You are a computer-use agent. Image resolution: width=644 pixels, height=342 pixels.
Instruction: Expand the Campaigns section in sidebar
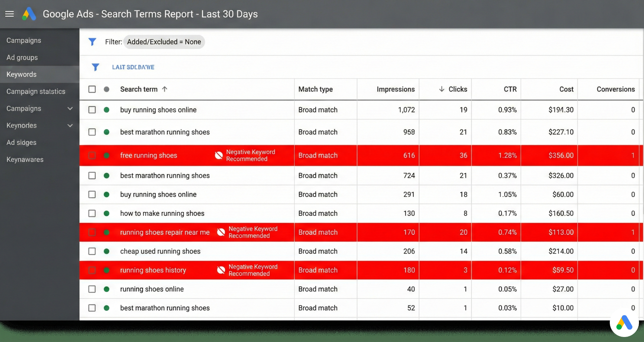tap(70, 108)
